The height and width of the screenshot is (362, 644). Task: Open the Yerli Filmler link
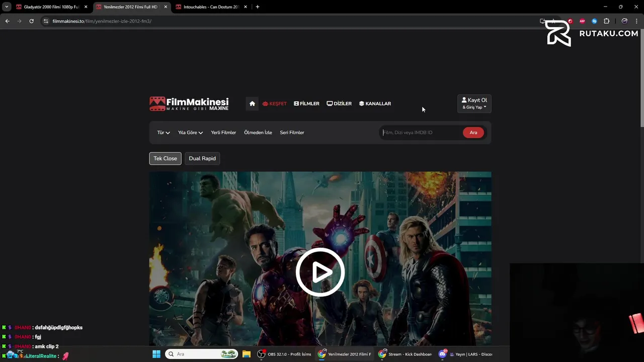click(x=223, y=133)
